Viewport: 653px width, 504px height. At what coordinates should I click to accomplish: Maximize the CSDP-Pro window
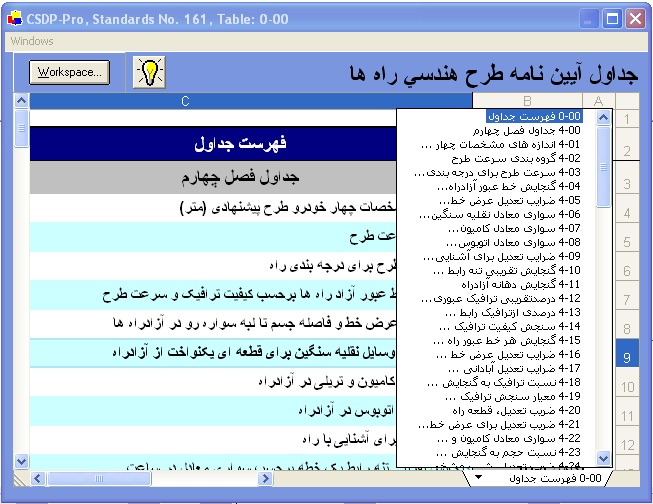[x=612, y=19]
